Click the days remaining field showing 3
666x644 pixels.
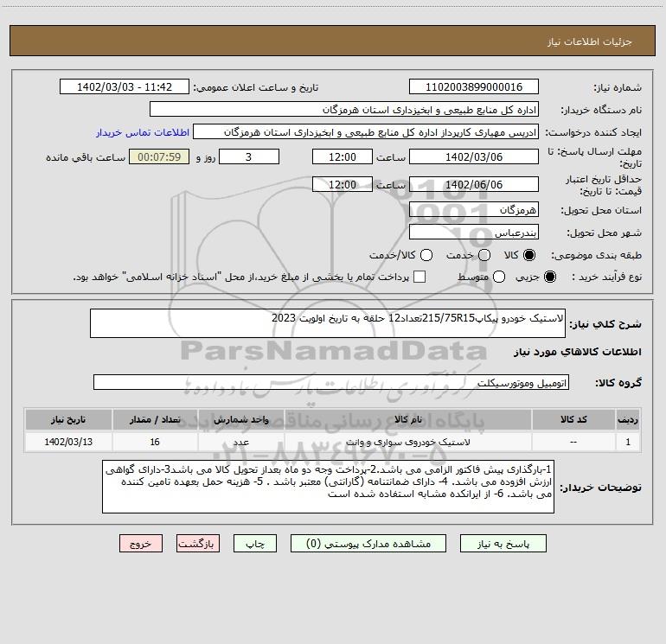pos(249,156)
